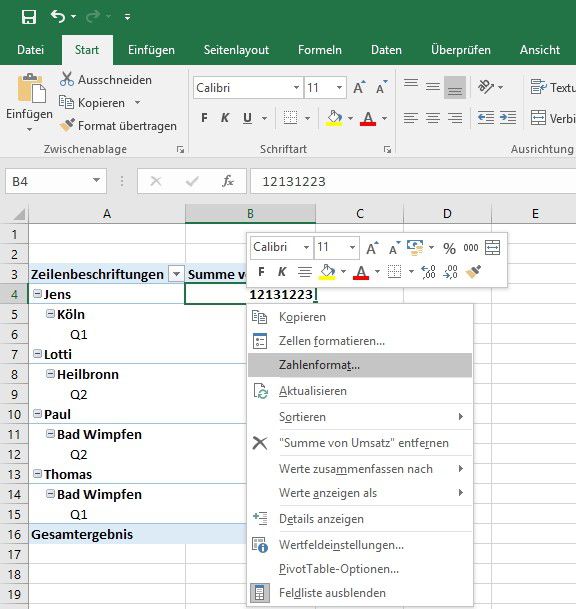The width and height of the screenshot is (576, 609).
Task: Right-align text in the ribbon
Action: [x=455, y=118]
